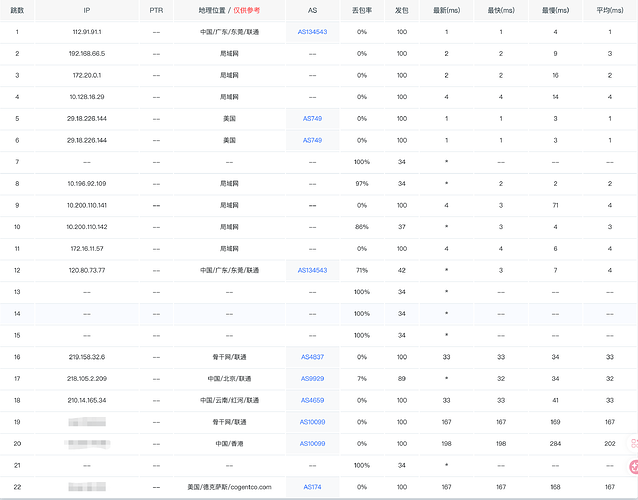The height and width of the screenshot is (500, 638).
Task: Click the 71% packet loss value
Action: point(362,270)
